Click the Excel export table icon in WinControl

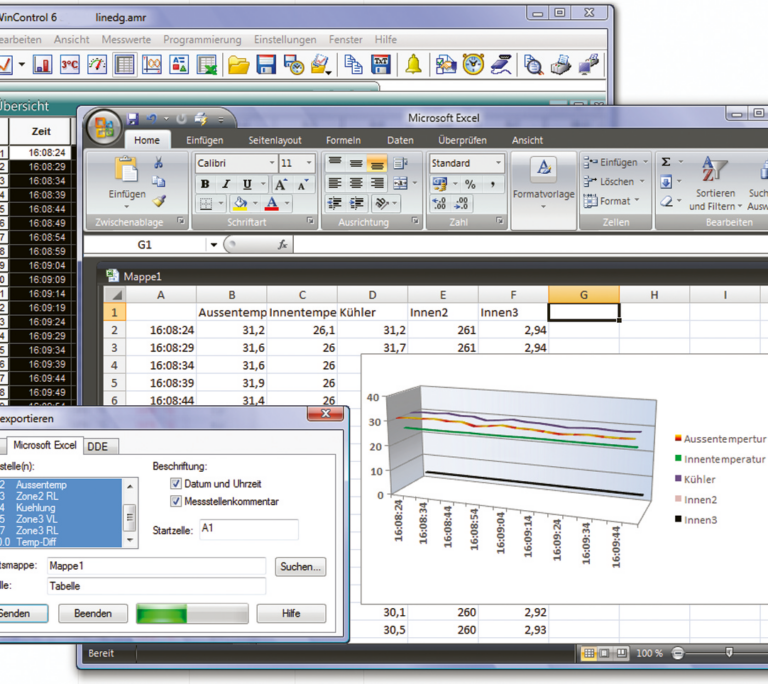tap(207, 65)
